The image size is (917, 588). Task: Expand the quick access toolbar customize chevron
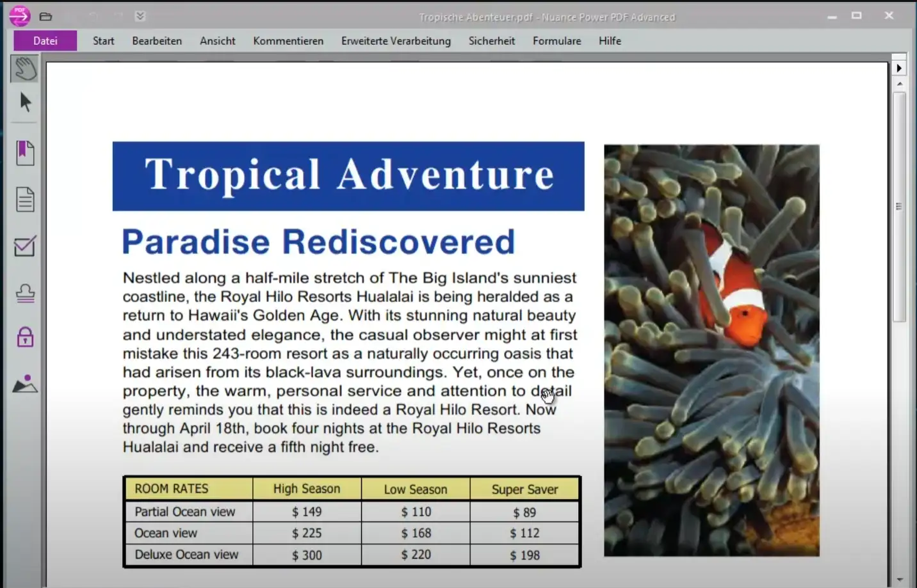click(x=140, y=16)
